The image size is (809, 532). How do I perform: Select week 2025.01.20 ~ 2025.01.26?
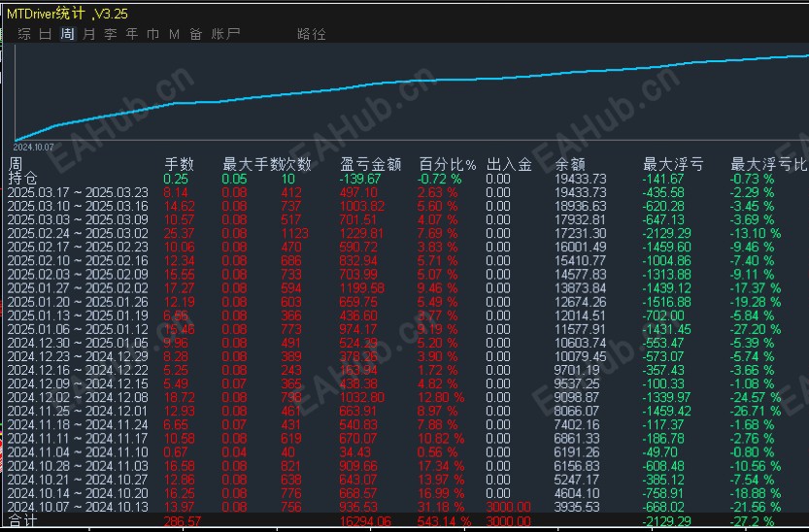coord(78,302)
